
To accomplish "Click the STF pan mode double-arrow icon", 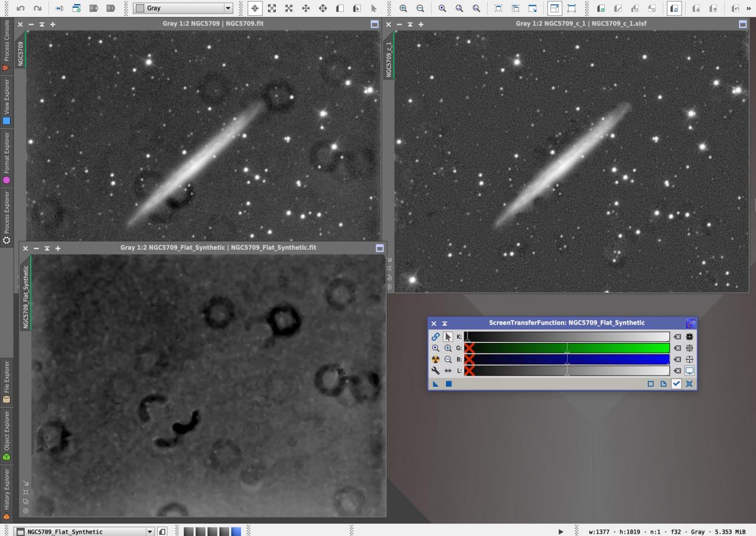I will coord(448,371).
